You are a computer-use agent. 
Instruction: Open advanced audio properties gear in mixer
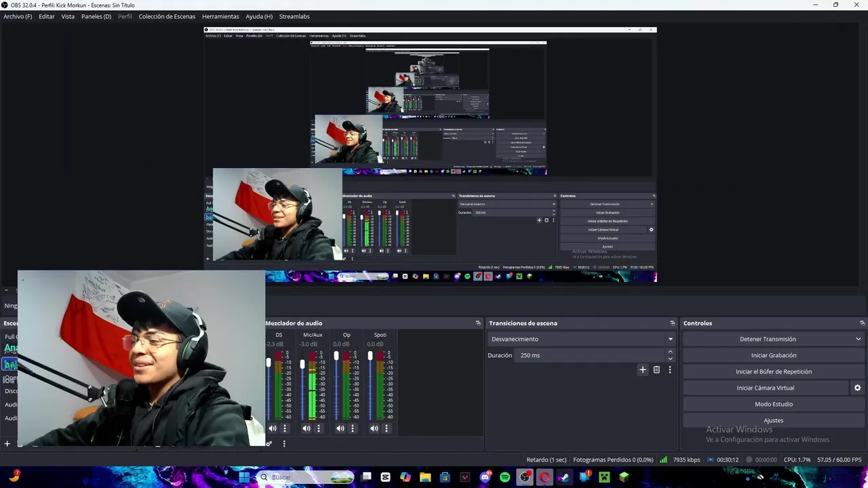pyautogui.click(x=269, y=444)
